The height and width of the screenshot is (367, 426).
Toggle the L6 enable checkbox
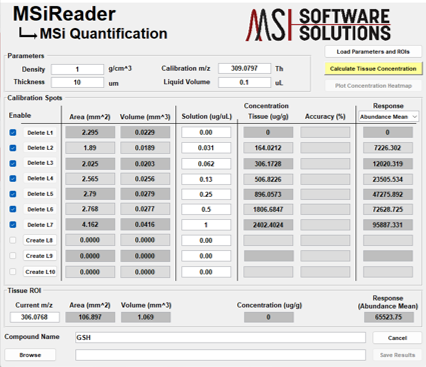(x=13, y=209)
